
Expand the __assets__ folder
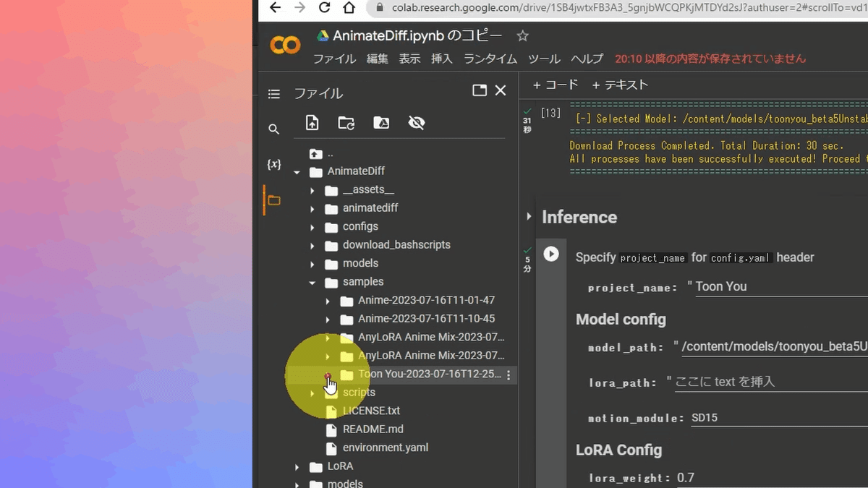(312, 190)
